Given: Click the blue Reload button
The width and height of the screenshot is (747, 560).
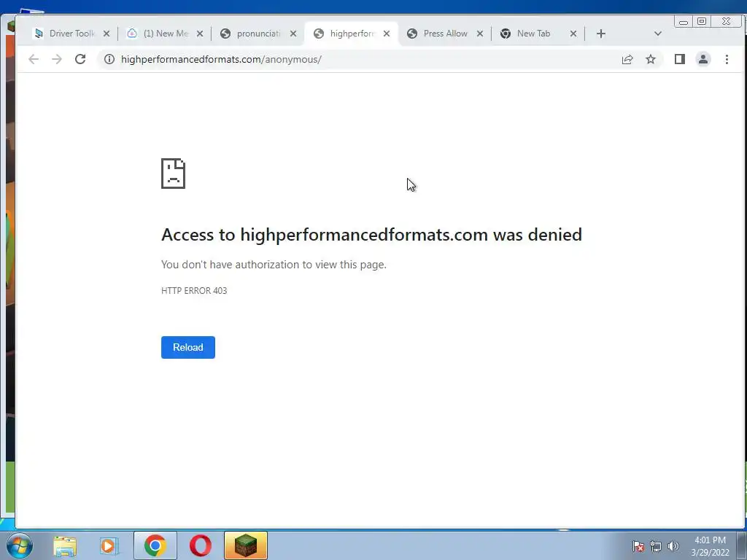Looking at the screenshot, I should coord(187,347).
